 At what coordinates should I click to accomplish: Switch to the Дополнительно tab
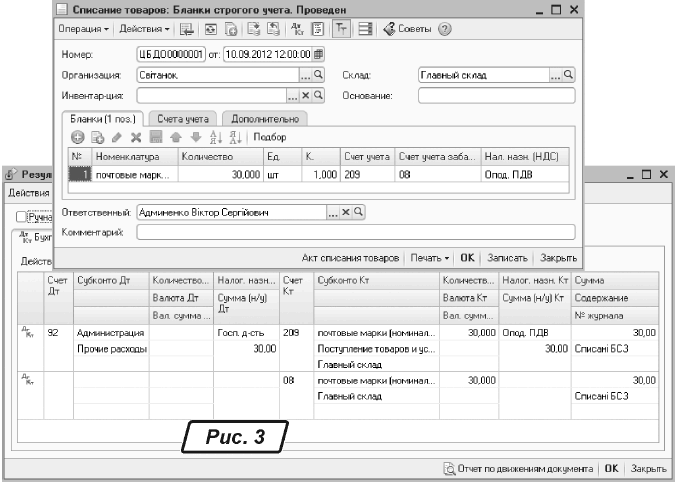[x=264, y=118]
